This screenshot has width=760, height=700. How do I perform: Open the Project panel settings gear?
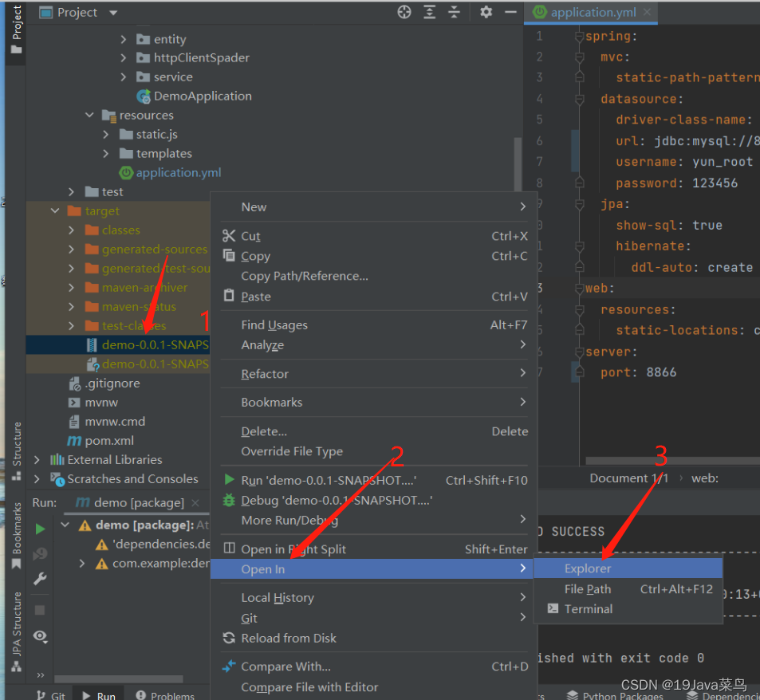[486, 12]
